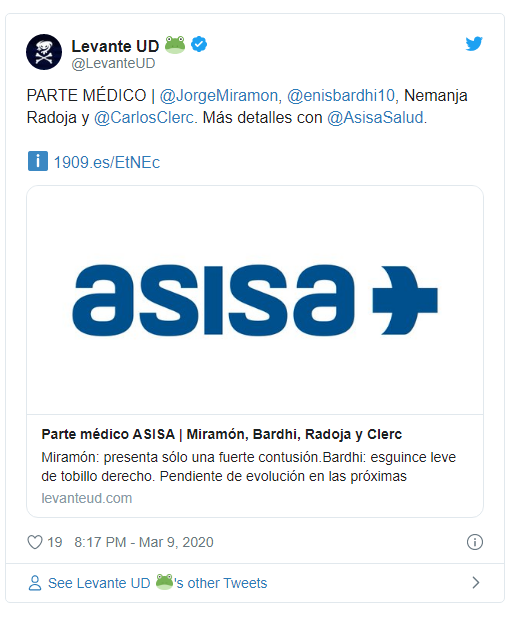Click the blue verified badge
The width and height of the screenshot is (525, 624).
tap(199, 44)
